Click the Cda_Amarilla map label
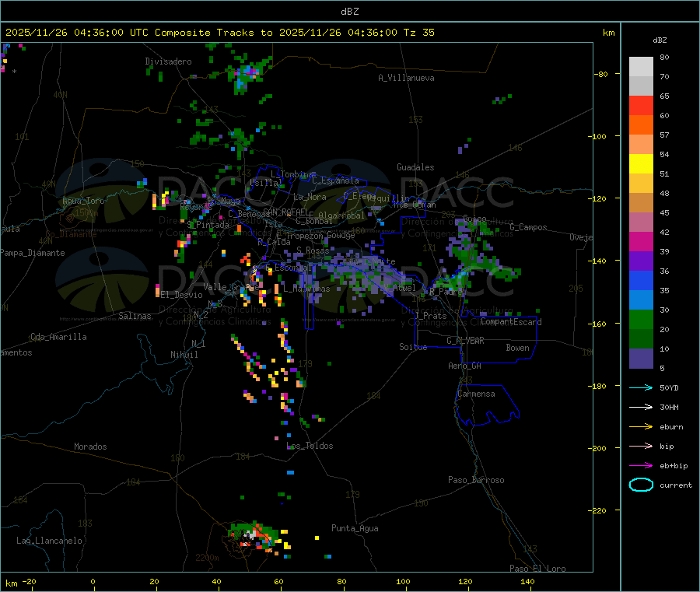This screenshot has height=592, width=700. click(x=58, y=337)
